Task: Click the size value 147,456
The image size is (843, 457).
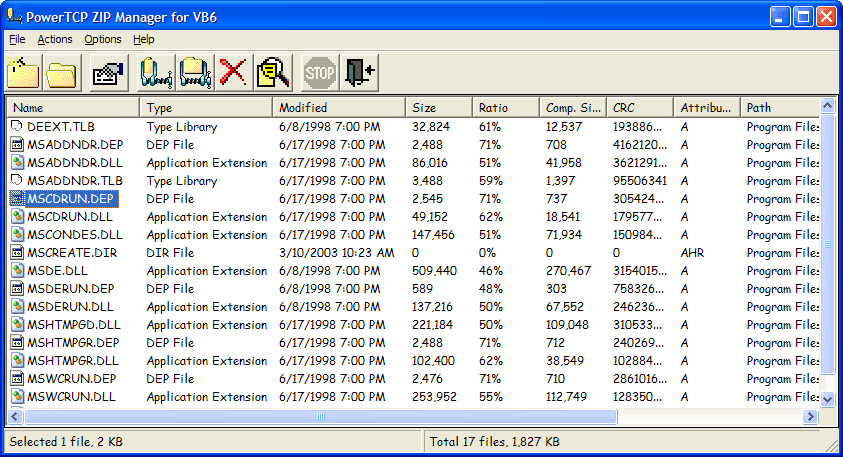Action: click(433, 234)
